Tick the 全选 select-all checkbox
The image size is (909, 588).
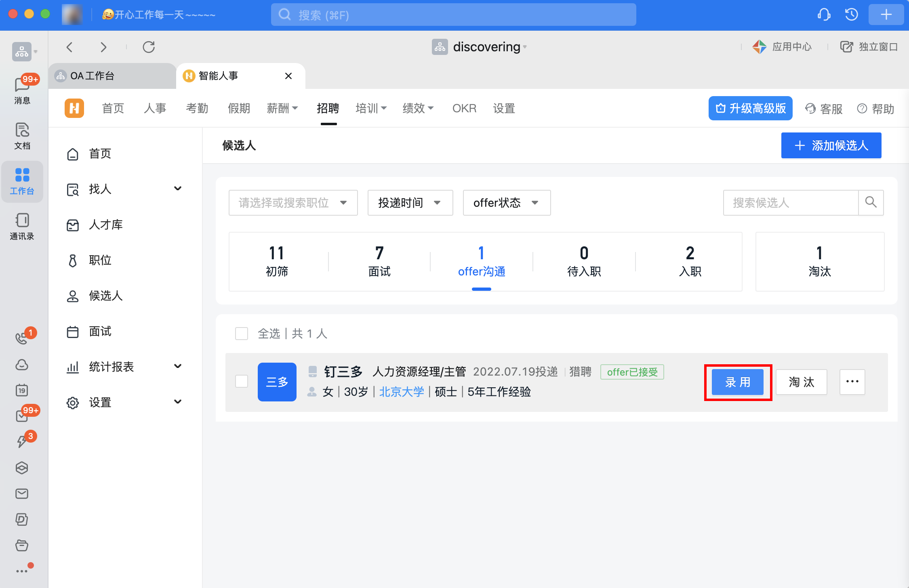(242, 334)
